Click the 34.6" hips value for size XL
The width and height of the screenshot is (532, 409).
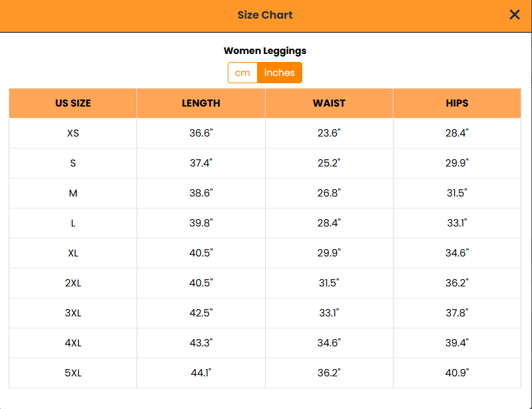[457, 253]
